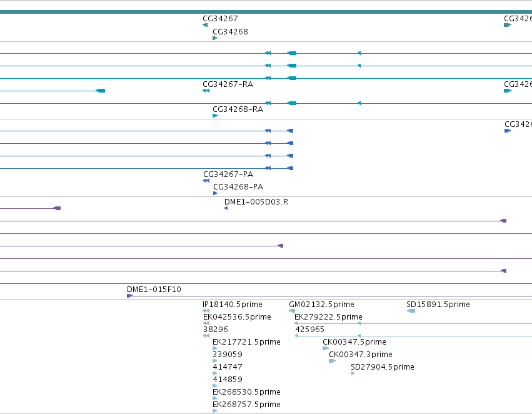This screenshot has height=414, width=532.
Task: Click the CK00347.5prime arrow glyph
Action: (x=326, y=348)
